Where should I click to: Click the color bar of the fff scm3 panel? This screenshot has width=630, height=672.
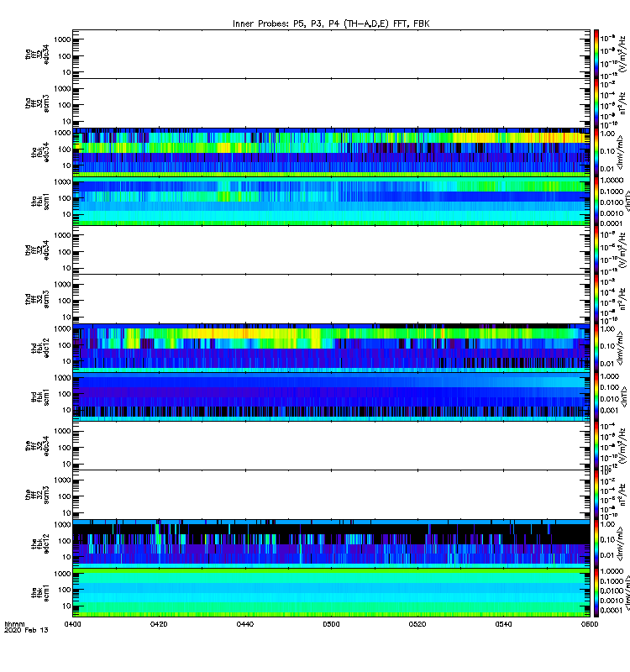596,495
